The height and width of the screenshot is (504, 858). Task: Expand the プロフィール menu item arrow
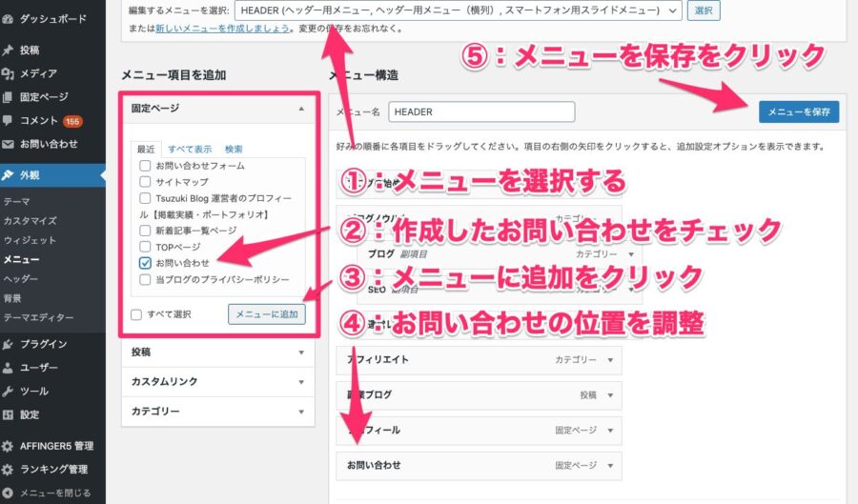[x=611, y=431]
